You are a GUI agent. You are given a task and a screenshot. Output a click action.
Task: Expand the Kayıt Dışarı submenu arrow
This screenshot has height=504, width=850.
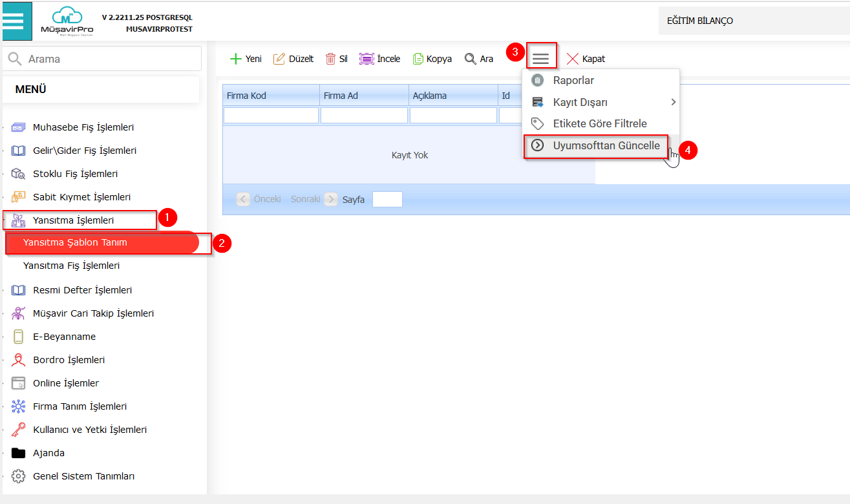[673, 102]
